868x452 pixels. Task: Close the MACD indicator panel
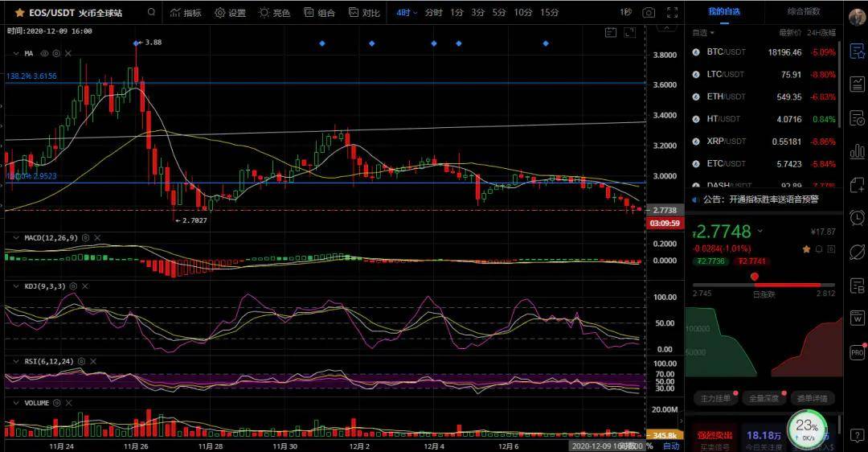[x=97, y=238]
